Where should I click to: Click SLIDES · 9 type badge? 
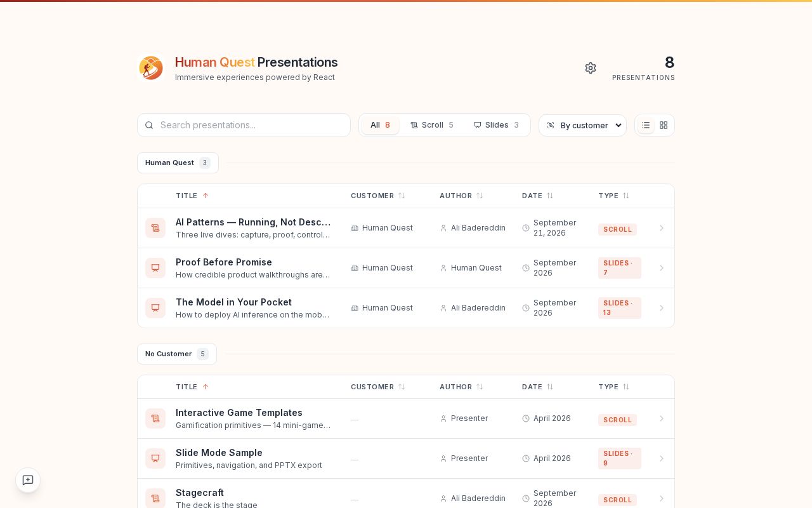tap(619, 458)
